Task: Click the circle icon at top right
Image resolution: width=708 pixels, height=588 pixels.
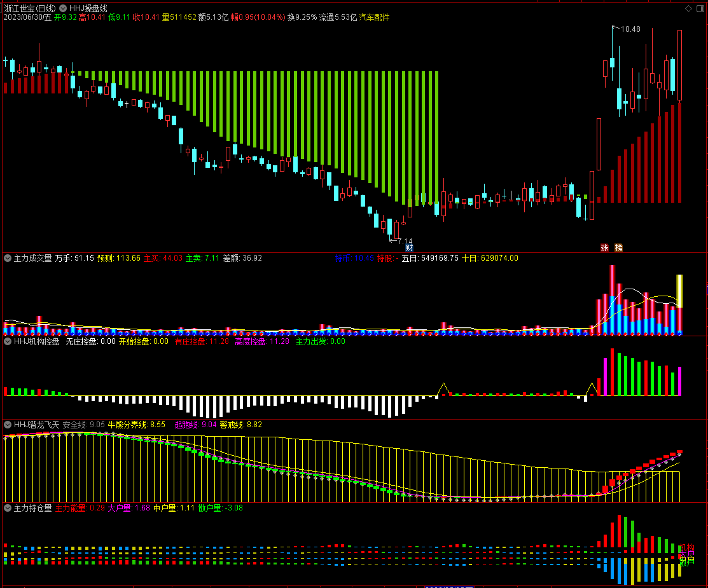Action: [x=699, y=8]
